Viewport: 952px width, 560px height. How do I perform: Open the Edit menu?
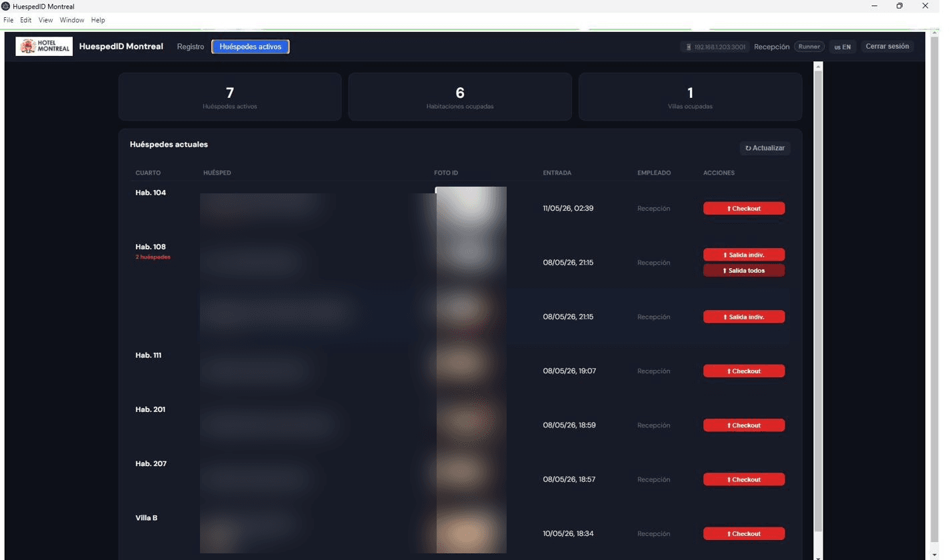pos(26,20)
